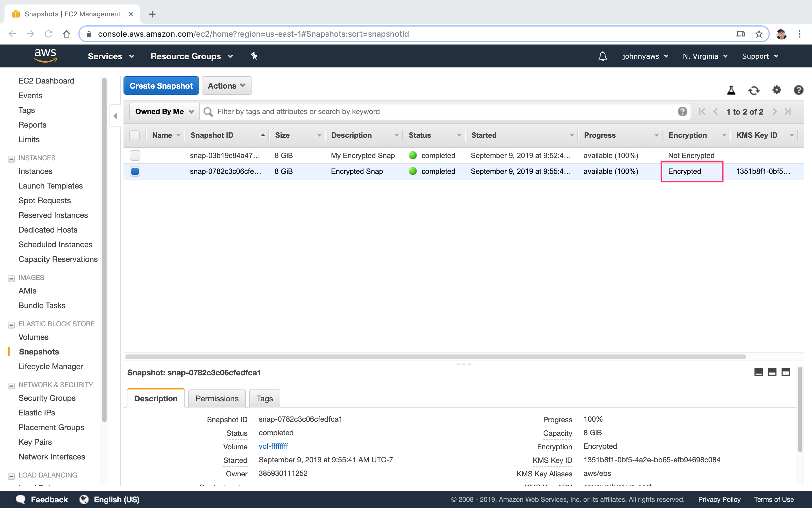This screenshot has height=508, width=812.
Task: Click the filter search help icon
Action: coord(682,111)
